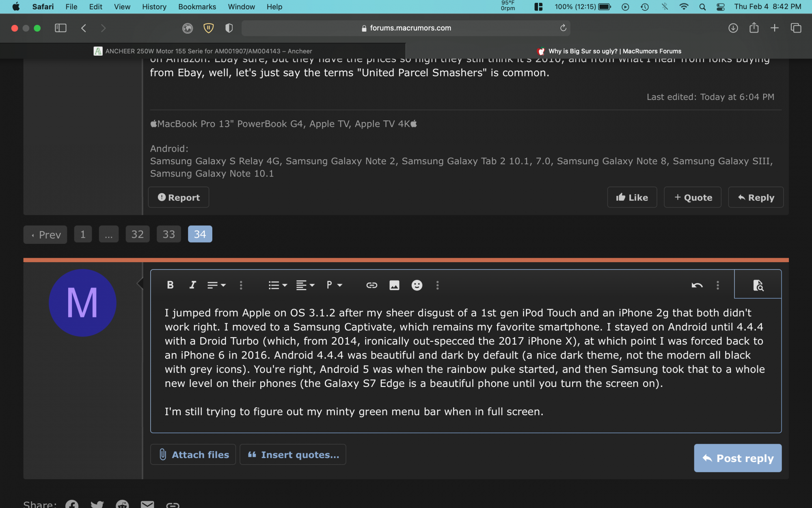Toggle italic formatting in editor

pyautogui.click(x=193, y=285)
